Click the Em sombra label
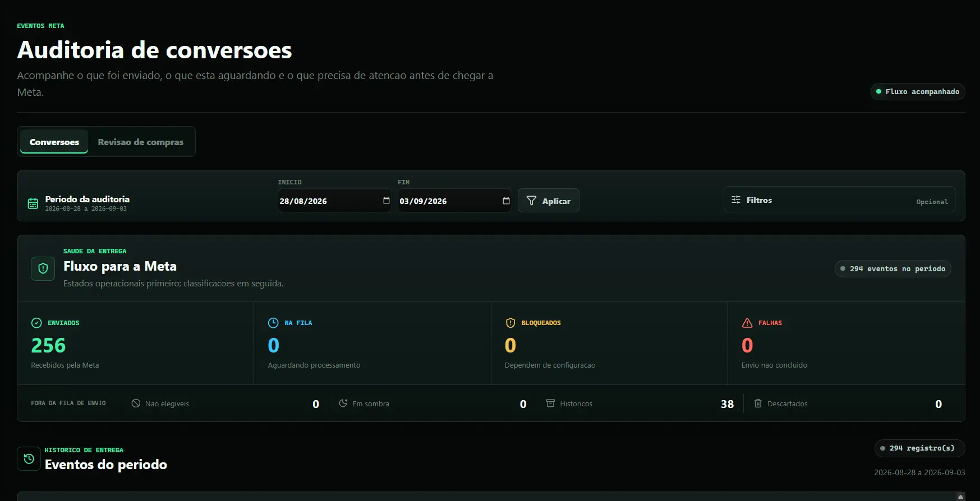This screenshot has width=980, height=501. [371, 403]
